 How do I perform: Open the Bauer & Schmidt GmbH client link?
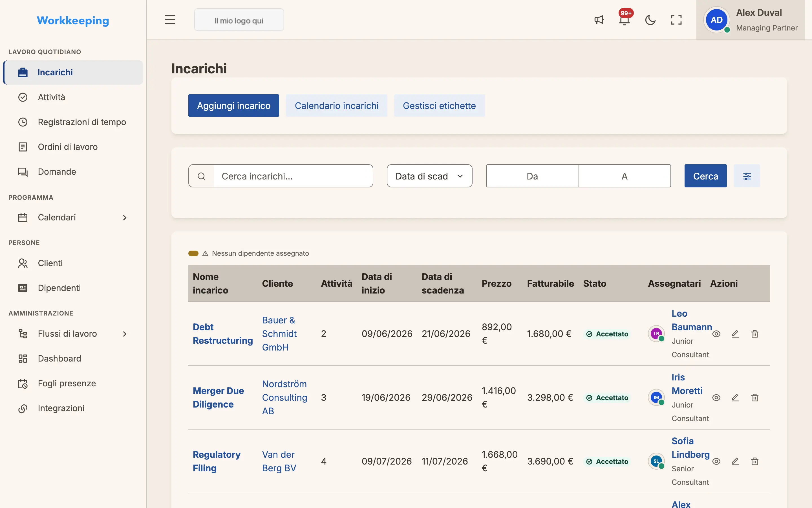pyautogui.click(x=279, y=334)
